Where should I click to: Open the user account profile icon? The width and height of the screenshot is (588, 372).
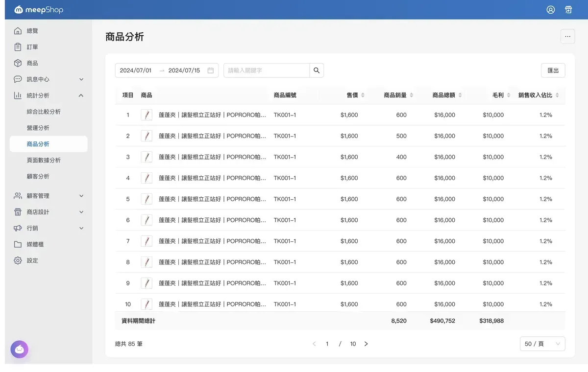pos(551,10)
